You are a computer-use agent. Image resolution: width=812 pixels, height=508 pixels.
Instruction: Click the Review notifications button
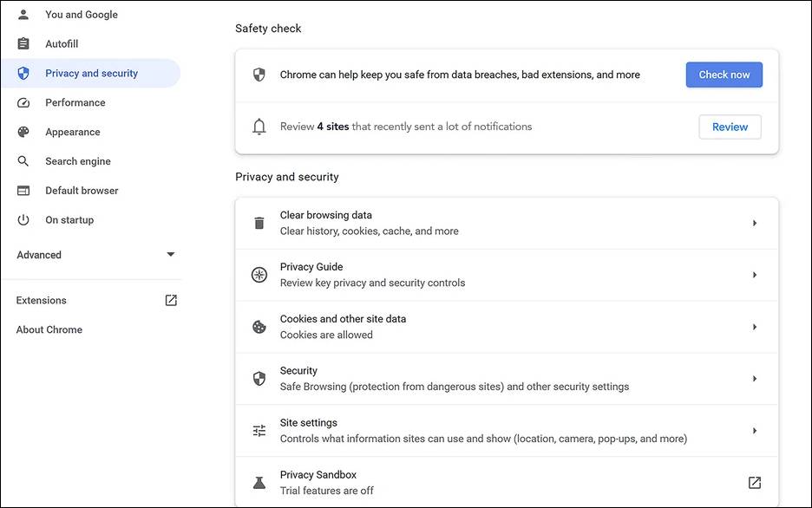tap(730, 127)
